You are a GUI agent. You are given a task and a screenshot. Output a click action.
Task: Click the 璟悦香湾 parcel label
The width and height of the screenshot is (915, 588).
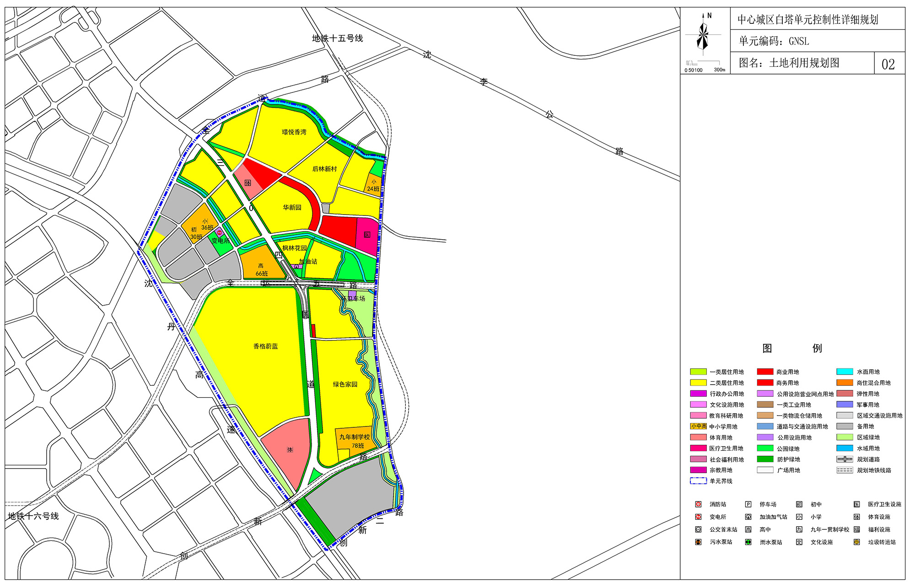294,132
